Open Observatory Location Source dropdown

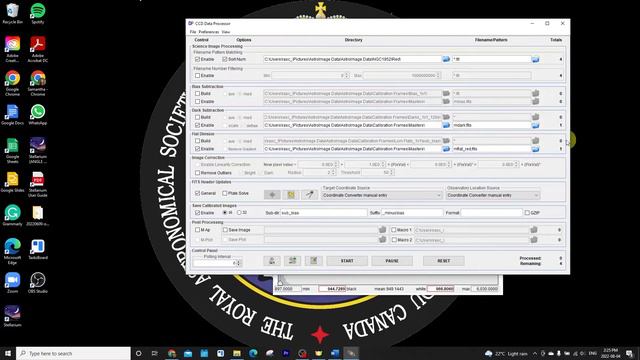(x=493, y=196)
